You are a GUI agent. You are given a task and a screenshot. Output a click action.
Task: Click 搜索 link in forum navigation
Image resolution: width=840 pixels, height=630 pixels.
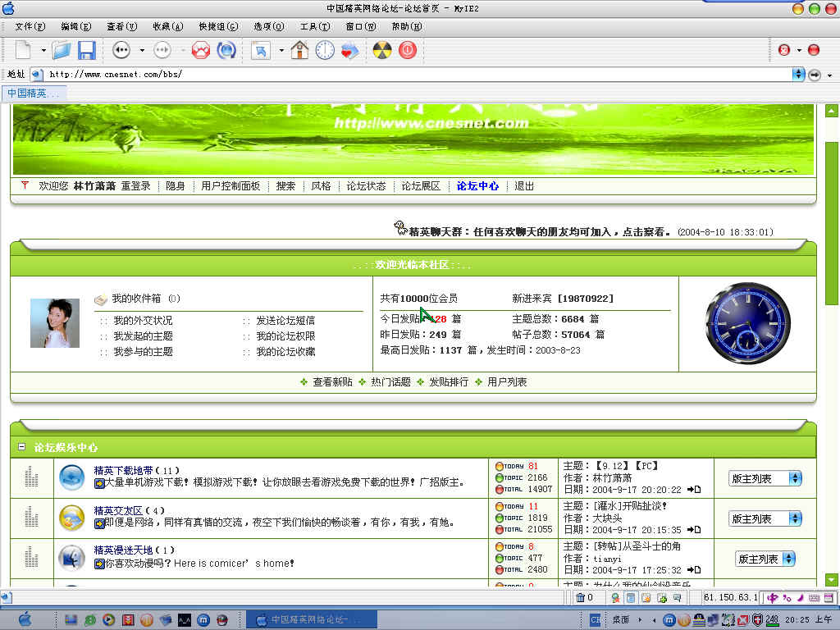(285, 186)
